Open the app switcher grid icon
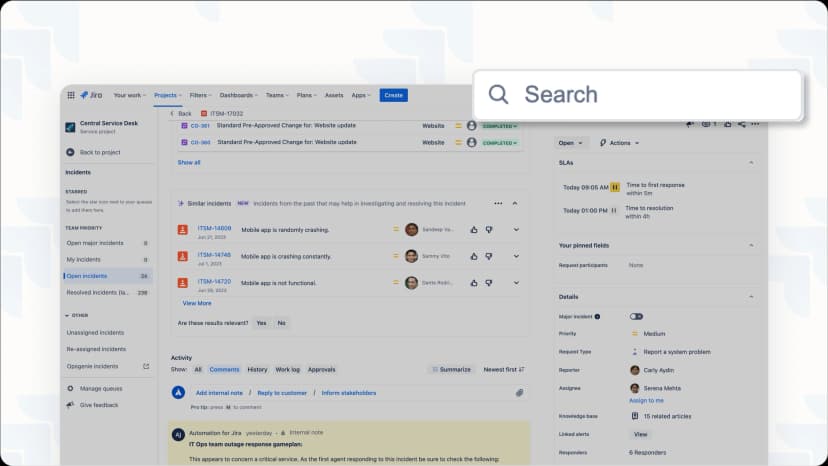828x466 pixels. (x=71, y=95)
